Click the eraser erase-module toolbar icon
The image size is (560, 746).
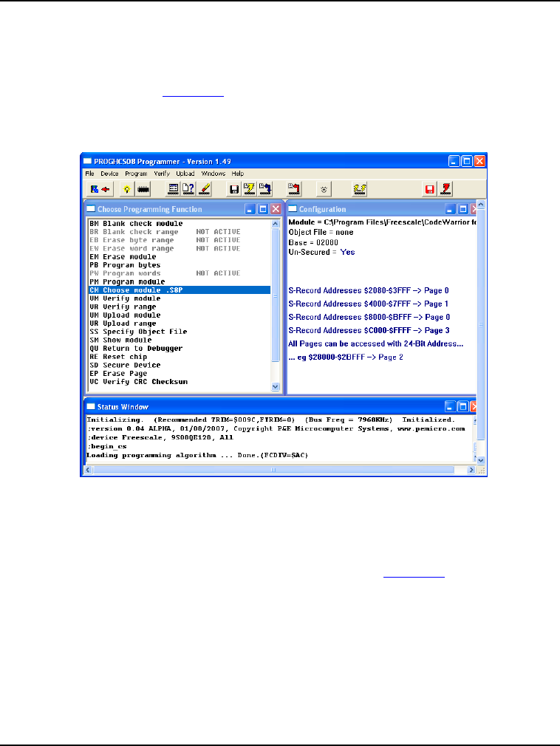205,189
